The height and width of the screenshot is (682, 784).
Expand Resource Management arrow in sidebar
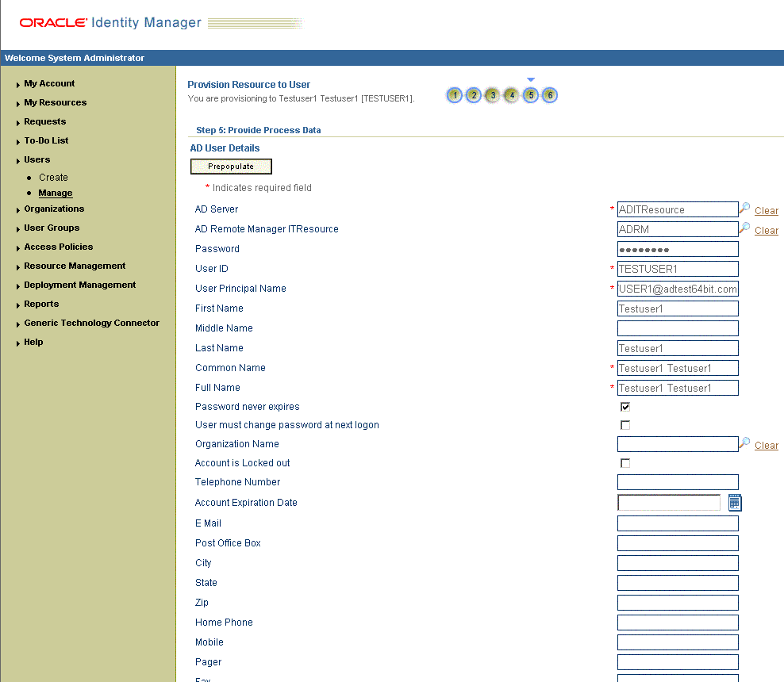pos(18,266)
